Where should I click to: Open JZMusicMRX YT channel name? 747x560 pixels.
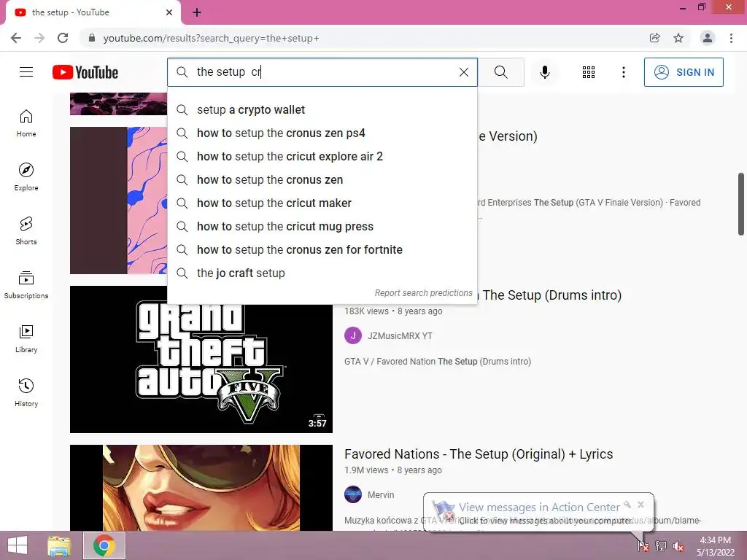400,335
